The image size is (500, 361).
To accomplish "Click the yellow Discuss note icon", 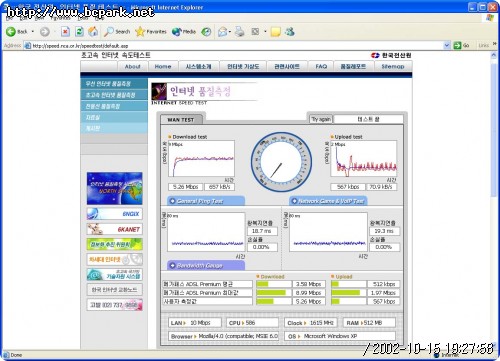I will [275, 32].
